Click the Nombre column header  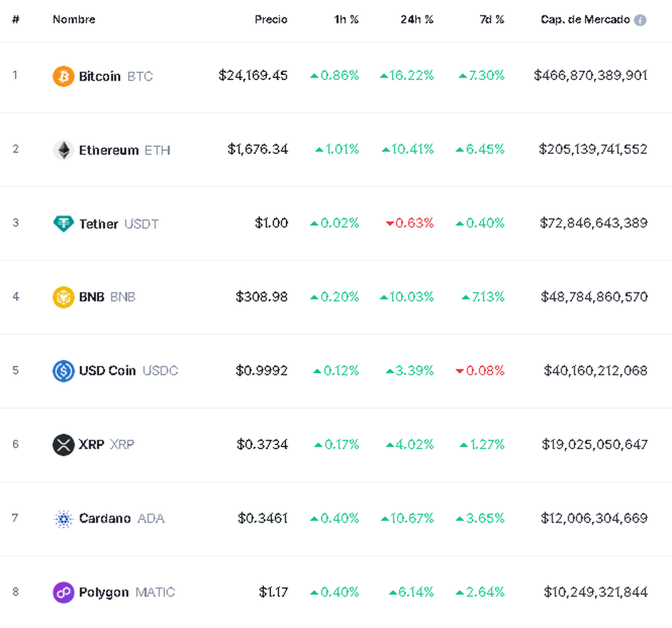[73, 20]
